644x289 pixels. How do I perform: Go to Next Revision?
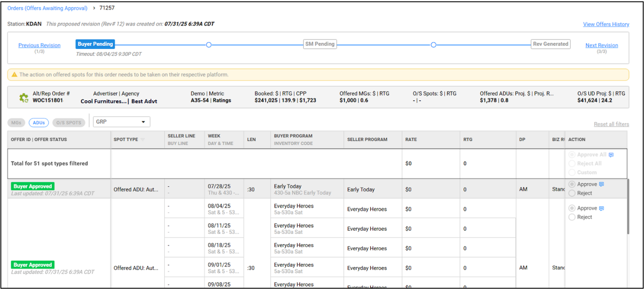602,45
